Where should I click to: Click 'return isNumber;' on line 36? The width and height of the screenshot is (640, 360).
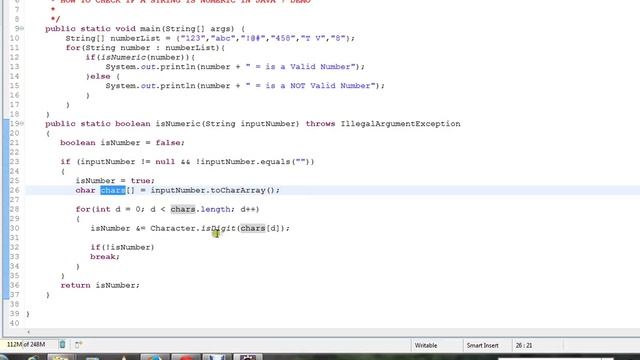100,285
